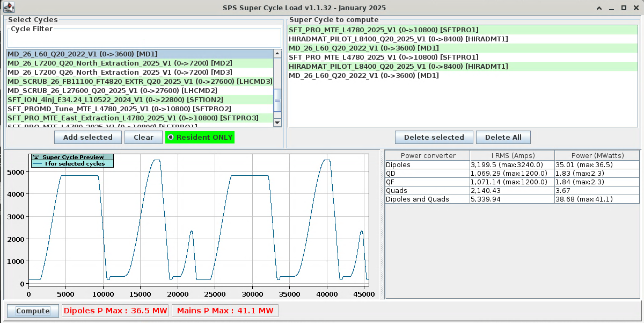Viewport: 644px width, 323px height.
Task: Click the Cycle Filter text field
Action: tap(143, 39)
